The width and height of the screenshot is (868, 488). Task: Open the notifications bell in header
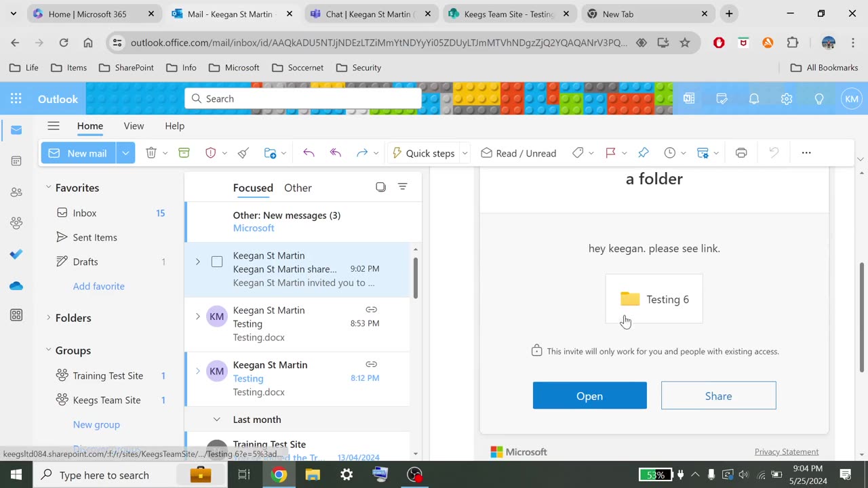point(754,99)
